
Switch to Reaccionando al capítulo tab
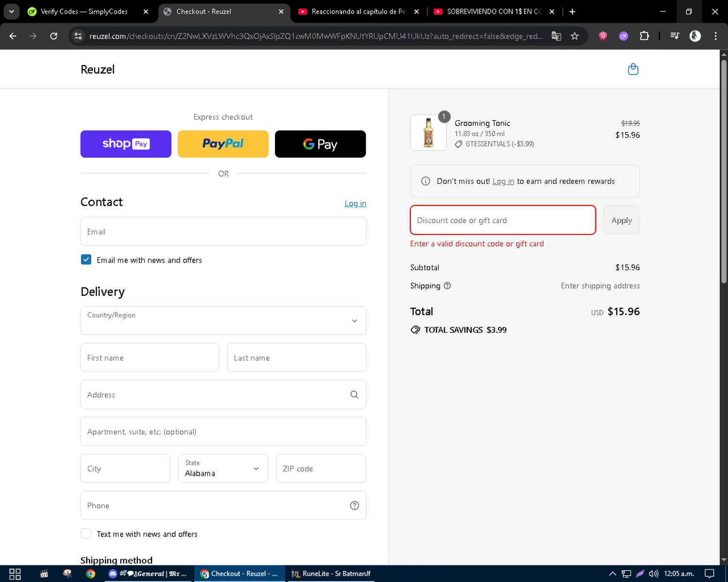pos(358,12)
